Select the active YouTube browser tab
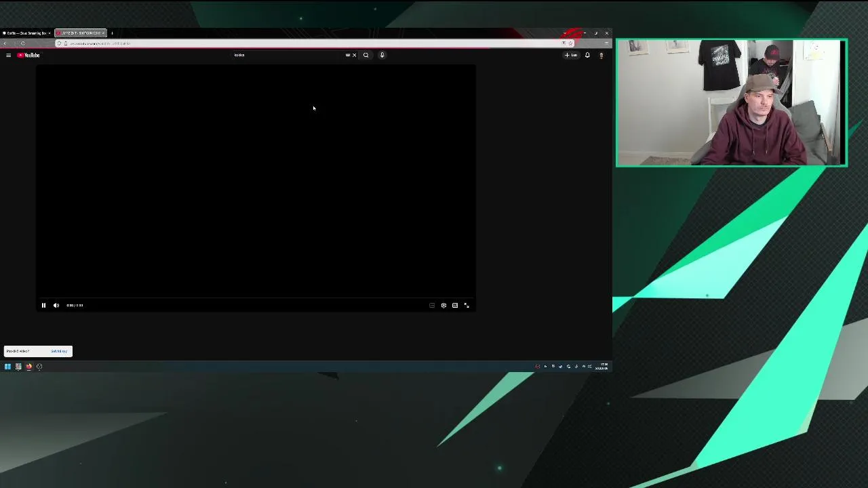 (80, 33)
